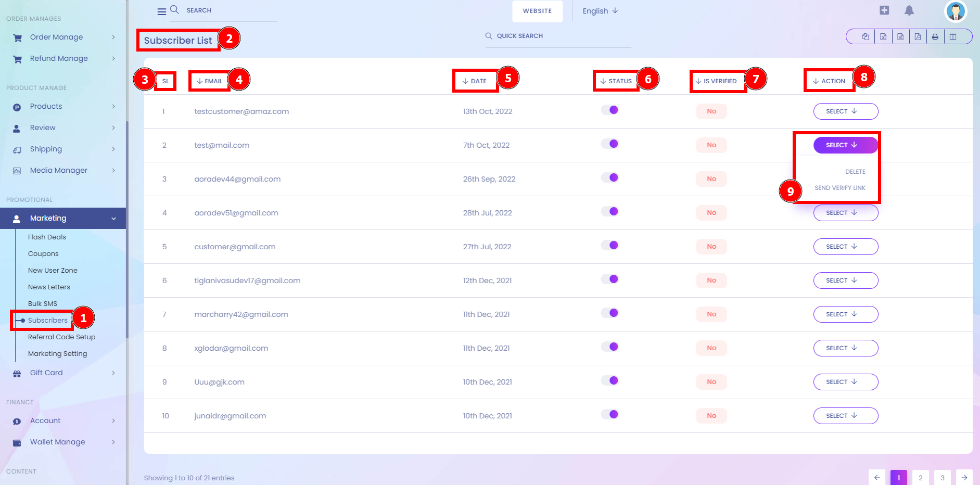Click the plus square icon in header
The image size is (980, 485).
[884, 10]
